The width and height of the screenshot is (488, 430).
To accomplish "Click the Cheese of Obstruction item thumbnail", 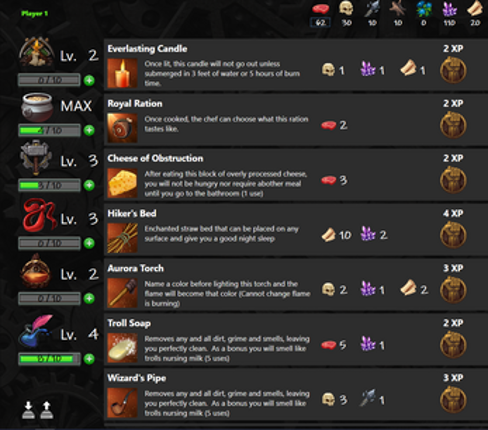I will pyautogui.click(x=122, y=184).
